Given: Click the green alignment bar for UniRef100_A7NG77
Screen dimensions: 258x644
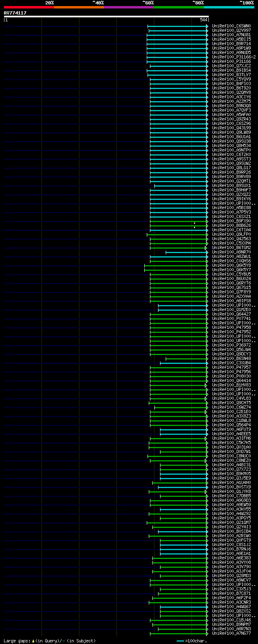Looking at the screenshot, I should 179,634.
